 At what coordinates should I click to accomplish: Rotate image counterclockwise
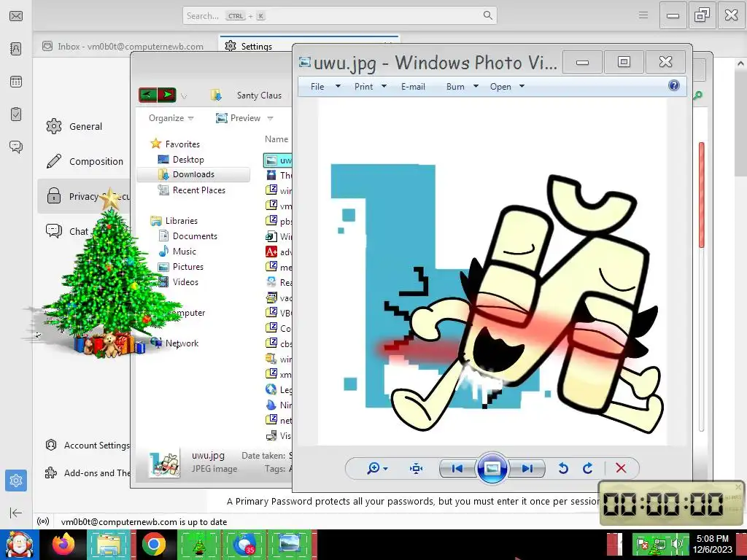[563, 469]
